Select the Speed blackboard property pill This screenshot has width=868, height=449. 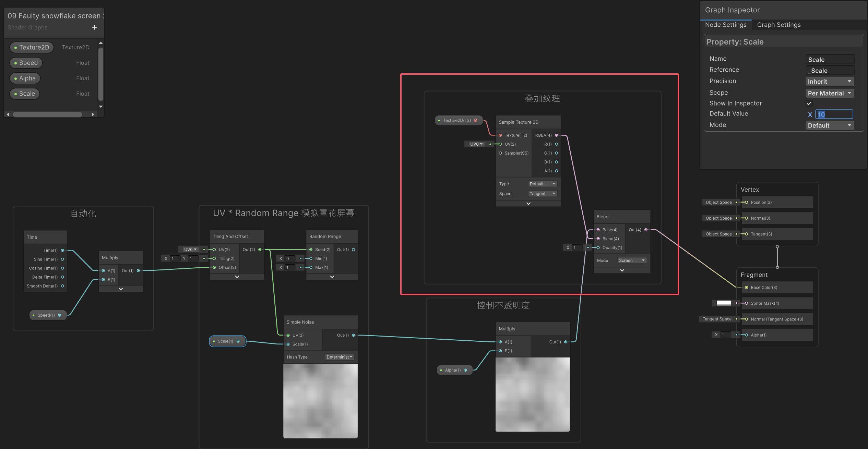pyautogui.click(x=26, y=63)
